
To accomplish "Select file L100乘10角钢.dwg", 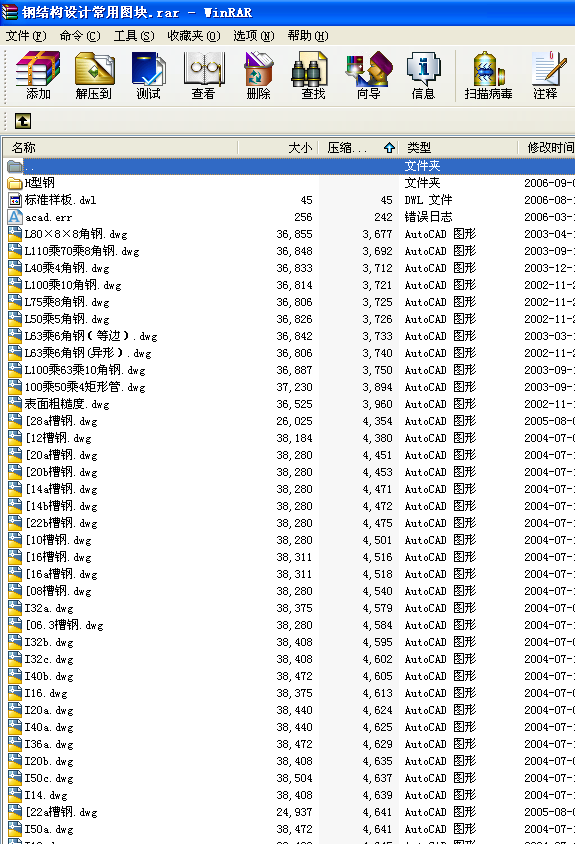I will pos(73,285).
